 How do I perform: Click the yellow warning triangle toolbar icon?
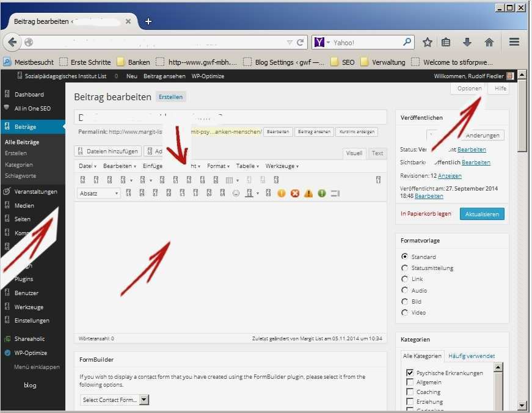[308, 193]
